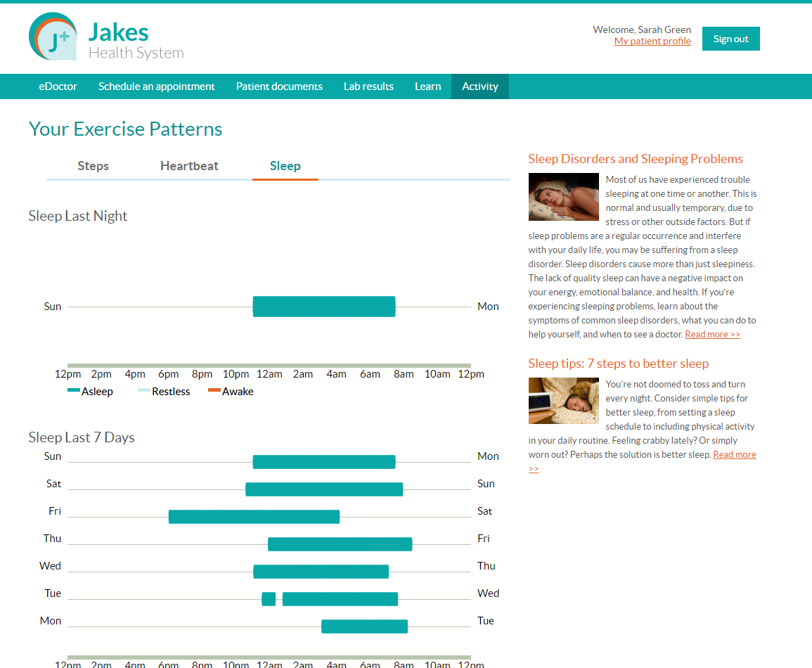Click the Asleep legend label
The width and height of the screenshot is (812, 668).
click(97, 392)
